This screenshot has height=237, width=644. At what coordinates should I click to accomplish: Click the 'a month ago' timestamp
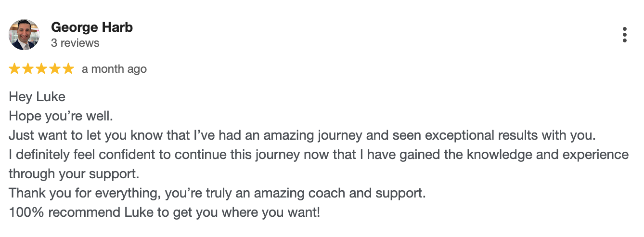[x=114, y=69]
